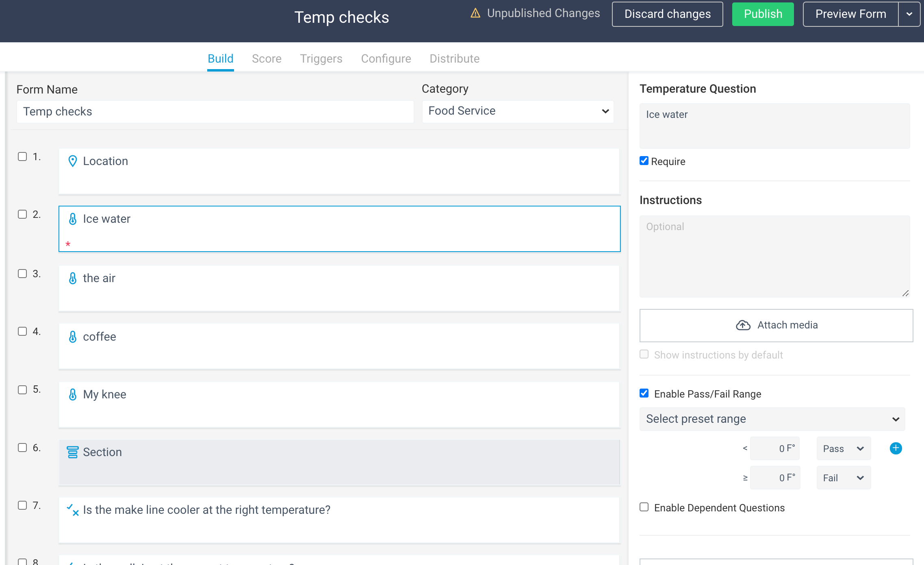Select checkbox for row 6 Section
The image size is (924, 565).
coord(22,448)
